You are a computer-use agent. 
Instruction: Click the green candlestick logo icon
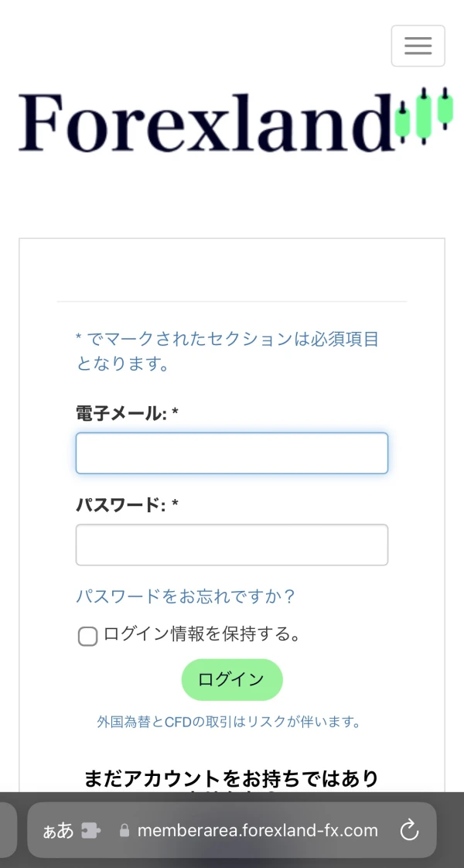coord(422,116)
